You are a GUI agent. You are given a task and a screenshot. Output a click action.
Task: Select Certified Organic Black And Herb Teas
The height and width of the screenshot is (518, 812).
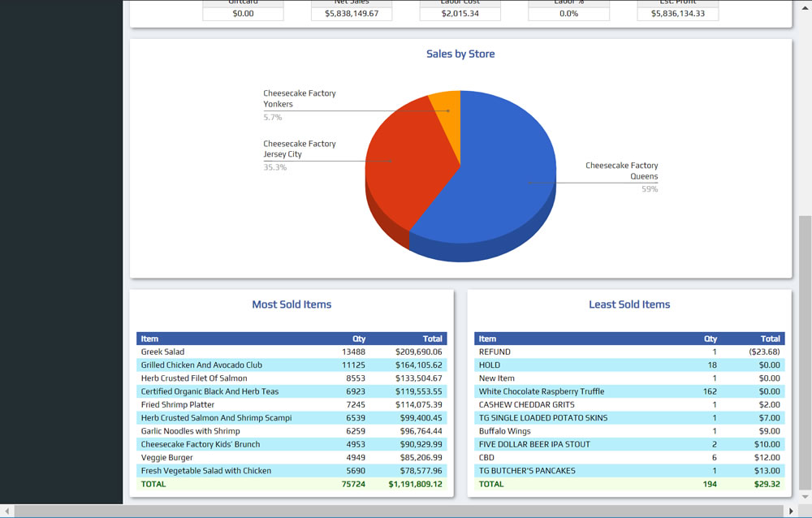click(x=292, y=391)
